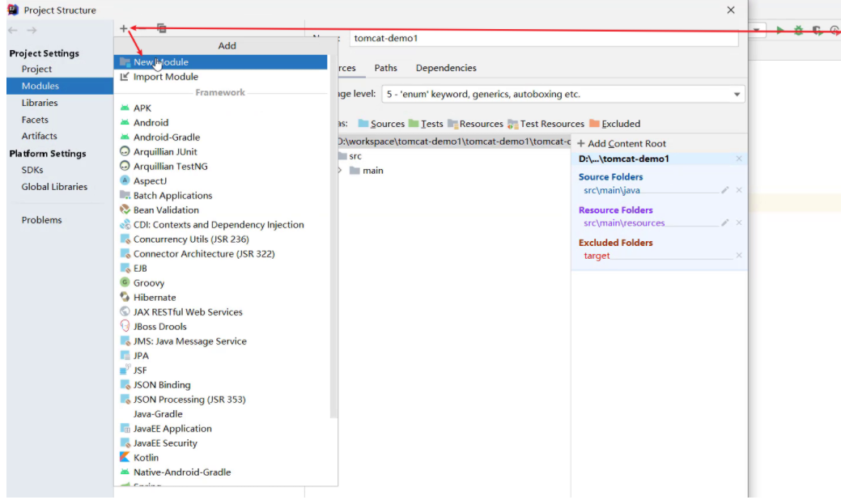Click the Copy module toolbar icon
Screen dimensions: 841x504
161,28
